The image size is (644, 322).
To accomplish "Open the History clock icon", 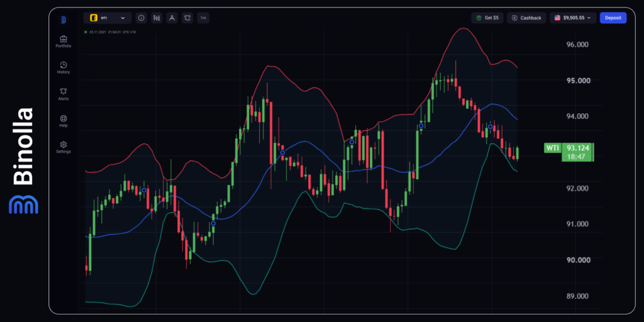I will point(64,65).
